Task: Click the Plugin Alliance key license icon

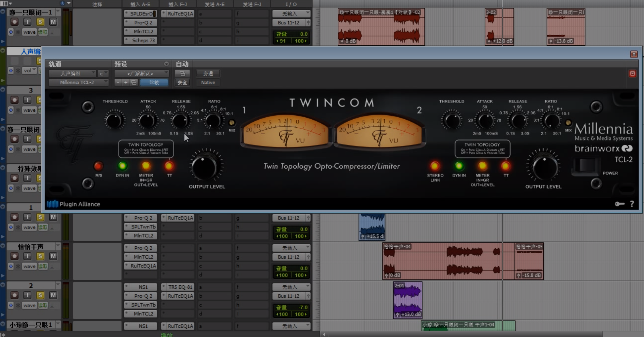Action: (619, 204)
